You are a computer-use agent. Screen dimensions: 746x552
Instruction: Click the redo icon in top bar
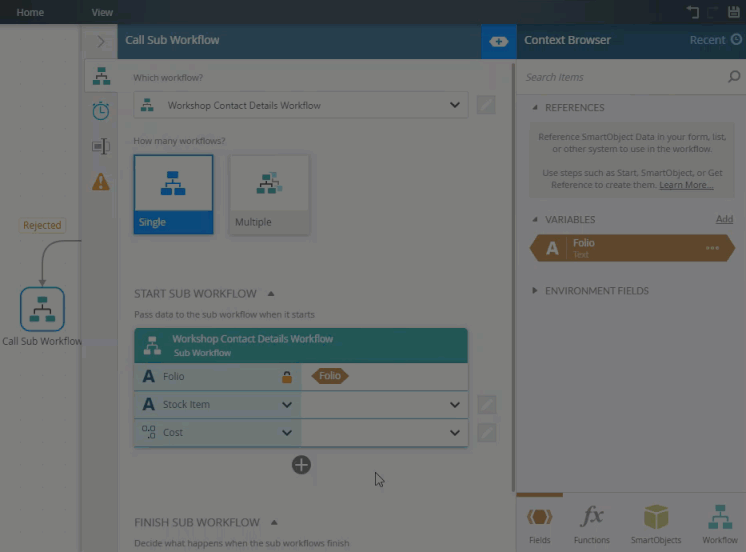[713, 12]
